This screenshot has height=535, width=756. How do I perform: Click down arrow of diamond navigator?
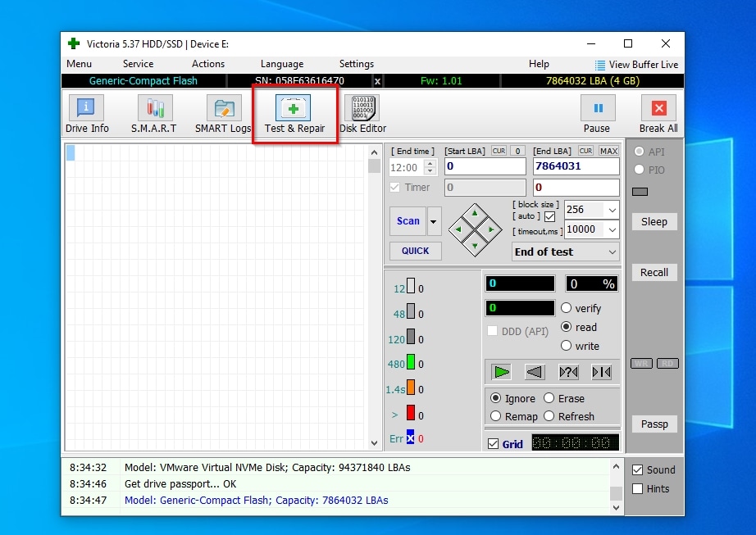(x=475, y=246)
